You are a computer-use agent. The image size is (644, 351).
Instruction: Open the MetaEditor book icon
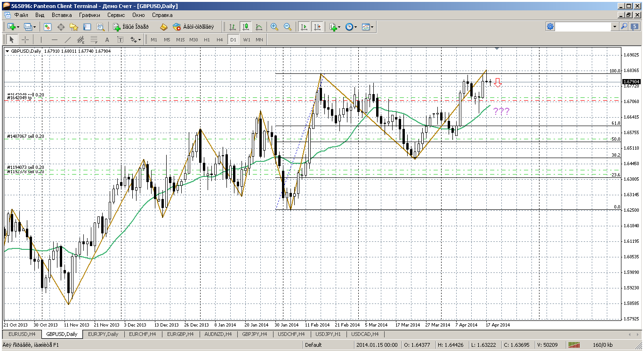pyautogui.click(x=164, y=27)
